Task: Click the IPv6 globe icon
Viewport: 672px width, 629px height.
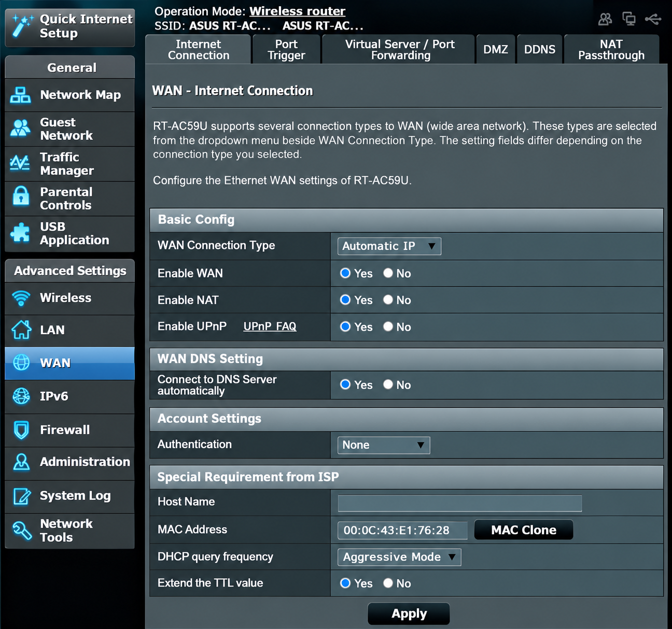Action: [21, 396]
